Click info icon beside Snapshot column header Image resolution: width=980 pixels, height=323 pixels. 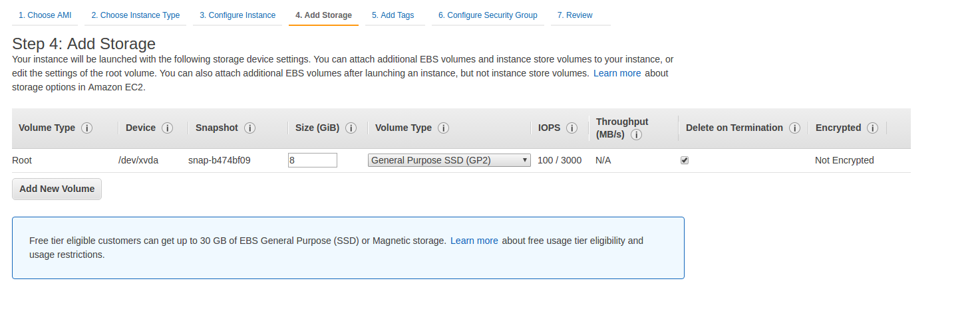click(x=250, y=128)
